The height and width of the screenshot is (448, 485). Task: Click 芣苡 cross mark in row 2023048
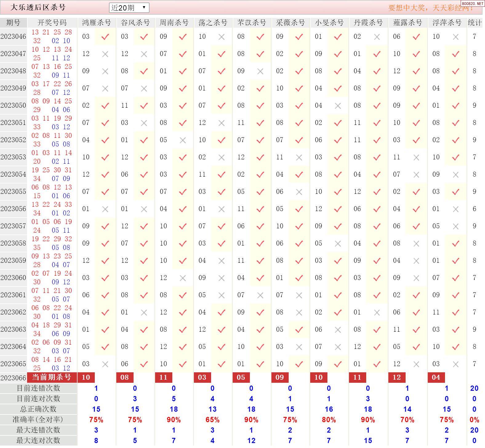[260, 71]
